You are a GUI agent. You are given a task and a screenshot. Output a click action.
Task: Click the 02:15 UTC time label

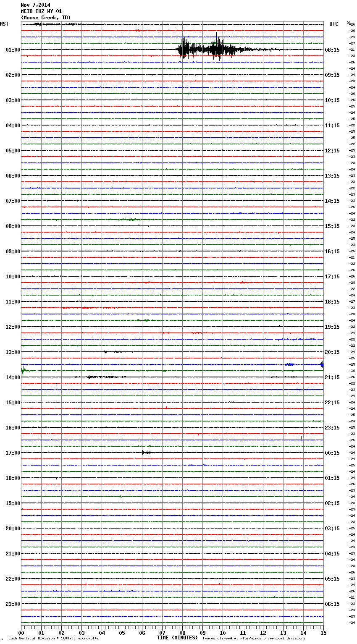tap(332, 503)
